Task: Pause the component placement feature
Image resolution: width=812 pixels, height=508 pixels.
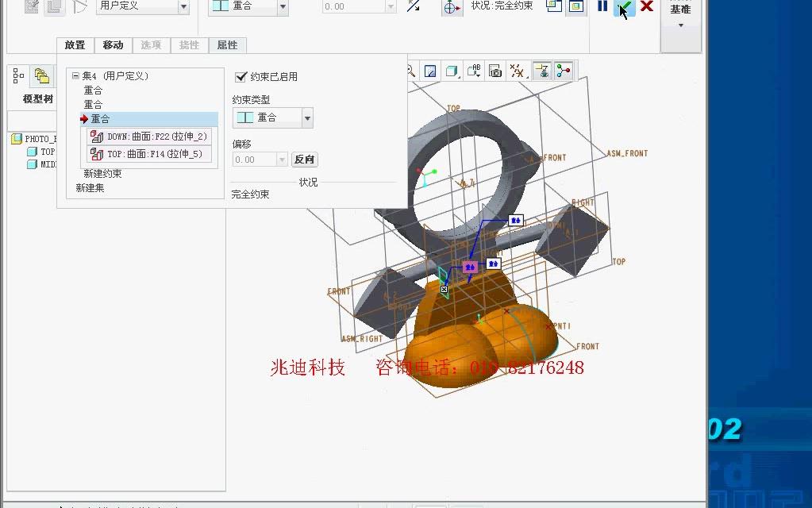Action: click(602, 7)
